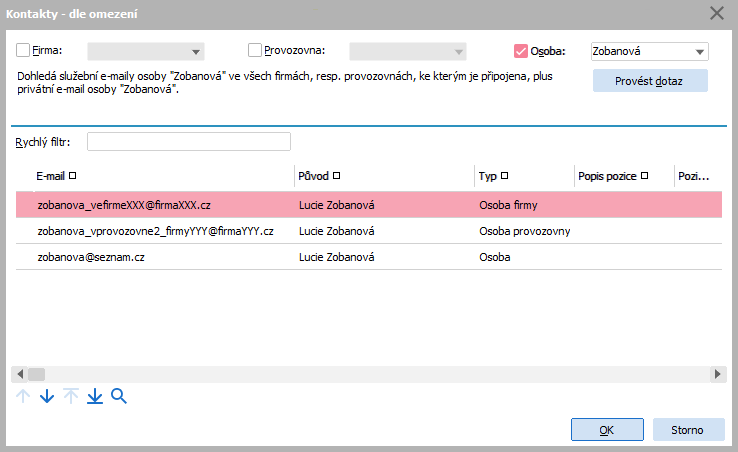The image size is (738, 452).
Task: Click the move up one record arrow
Action: point(23,397)
